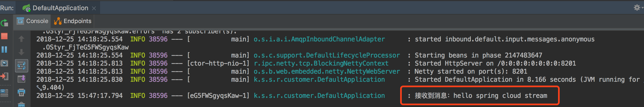Click the k.s.s.r.customer.DefaultApplication logger on the last line
The height and width of the screenshot is (107, 644).
click(x=319, y=95)
